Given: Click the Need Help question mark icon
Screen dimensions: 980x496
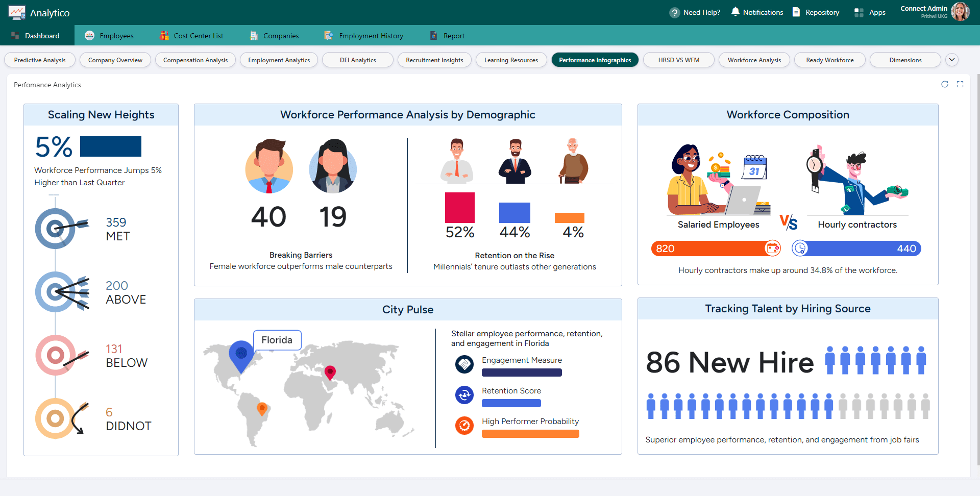Looking at the screenshot, I should coord(674,12).
